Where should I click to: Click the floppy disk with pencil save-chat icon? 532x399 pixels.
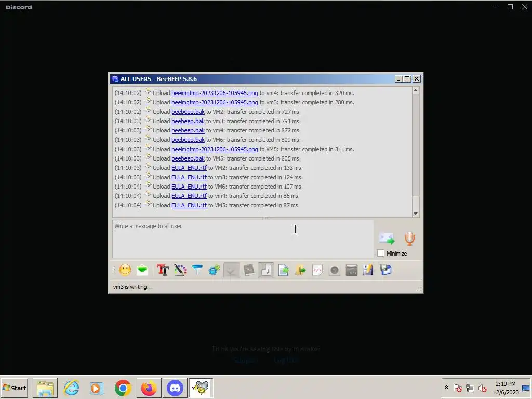coord(368,270)
